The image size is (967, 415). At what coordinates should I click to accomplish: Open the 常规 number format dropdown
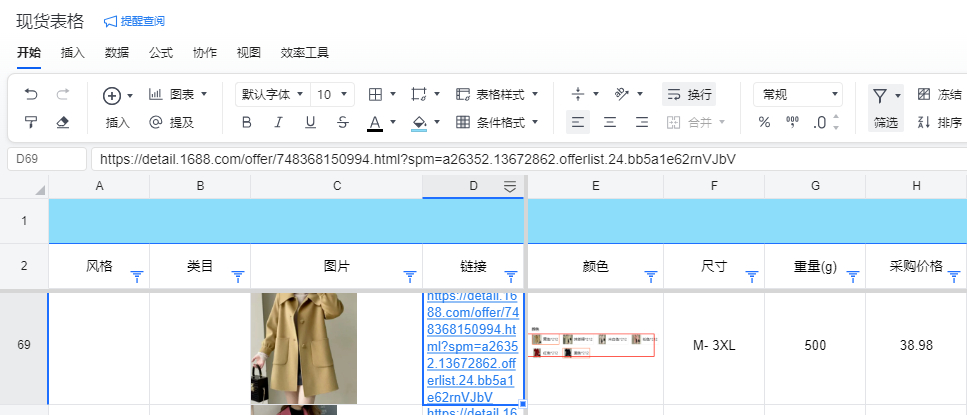pyautogui.click(x=799, y=94)
